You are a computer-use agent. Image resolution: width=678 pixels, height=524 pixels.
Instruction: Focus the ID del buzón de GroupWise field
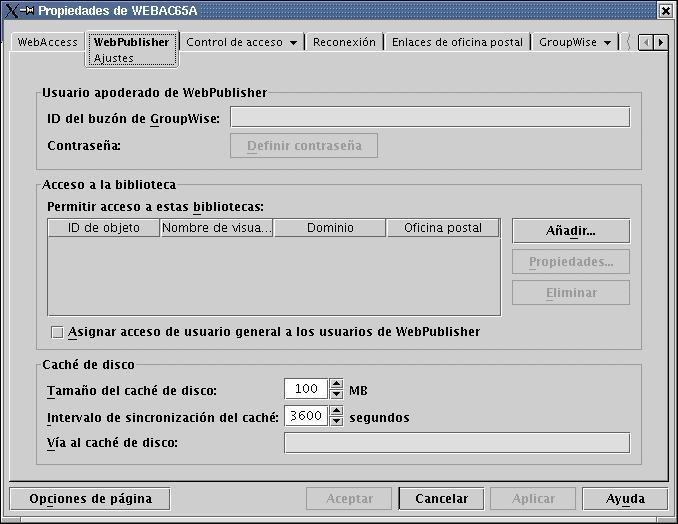(430, 117)
